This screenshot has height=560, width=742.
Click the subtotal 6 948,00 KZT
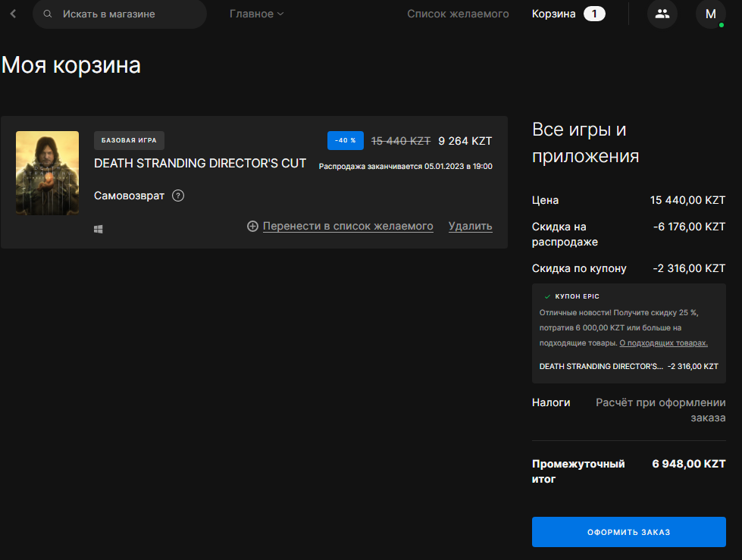click(x=688, y=464)
